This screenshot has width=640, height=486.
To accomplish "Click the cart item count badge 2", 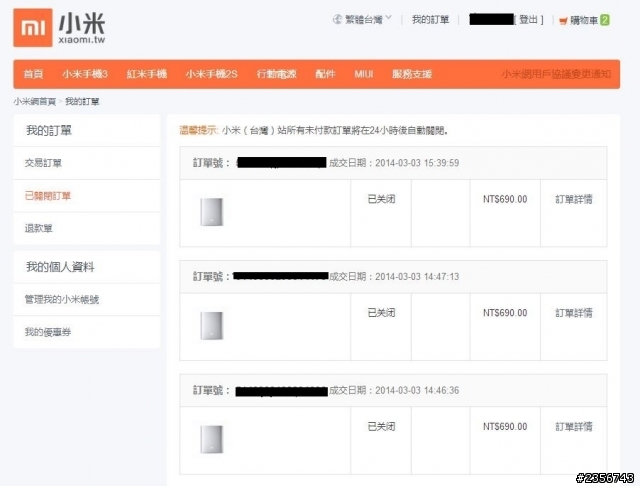I will pyautogui.click(x=605, y=20).
